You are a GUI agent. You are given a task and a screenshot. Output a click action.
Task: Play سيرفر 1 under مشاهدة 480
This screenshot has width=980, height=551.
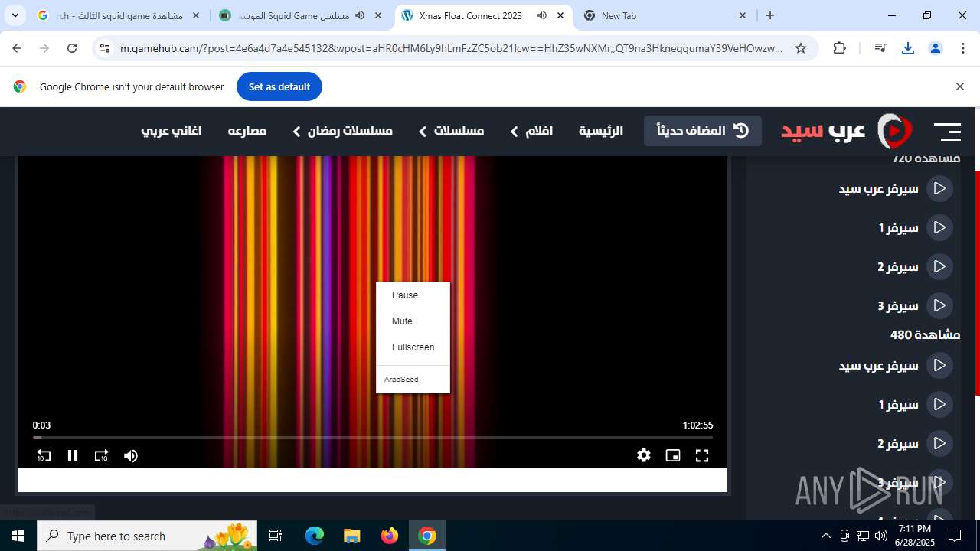(x=916, y=404)
